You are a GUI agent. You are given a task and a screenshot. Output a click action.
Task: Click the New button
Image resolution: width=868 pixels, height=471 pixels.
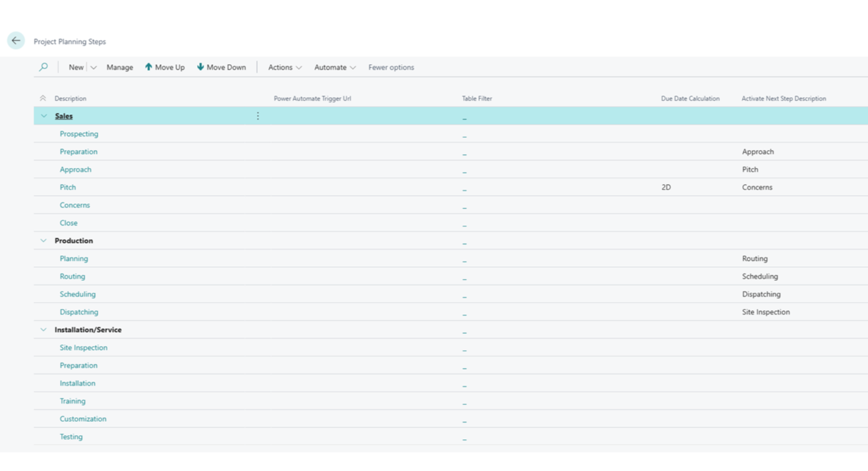click(76, 67)
